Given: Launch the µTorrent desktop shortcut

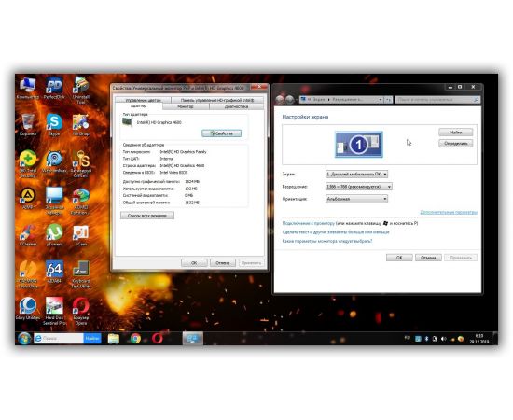Looking at the screenshot, I should click(54, 235).
